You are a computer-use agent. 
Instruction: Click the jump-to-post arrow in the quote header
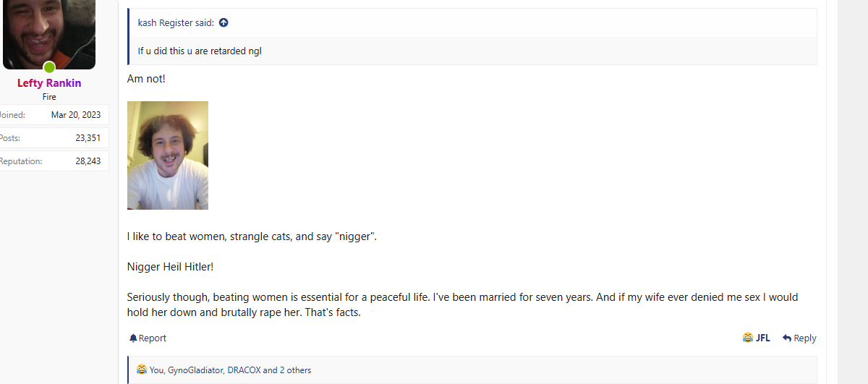(x=224, y=23)
